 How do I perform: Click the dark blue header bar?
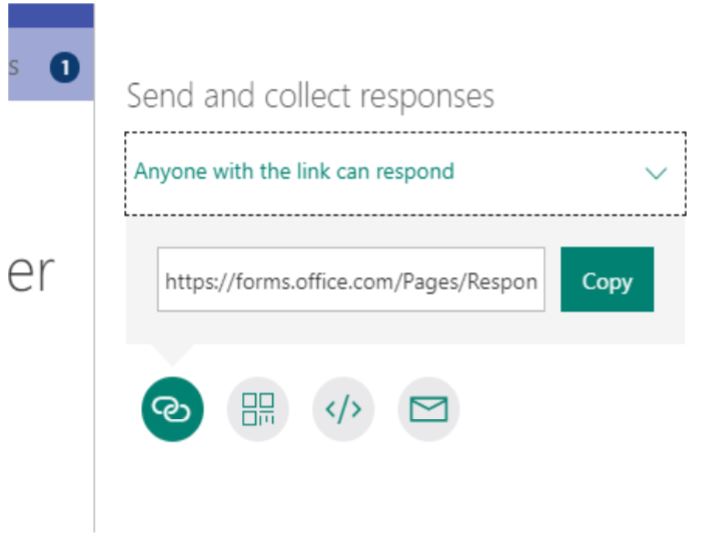[51, 15]
